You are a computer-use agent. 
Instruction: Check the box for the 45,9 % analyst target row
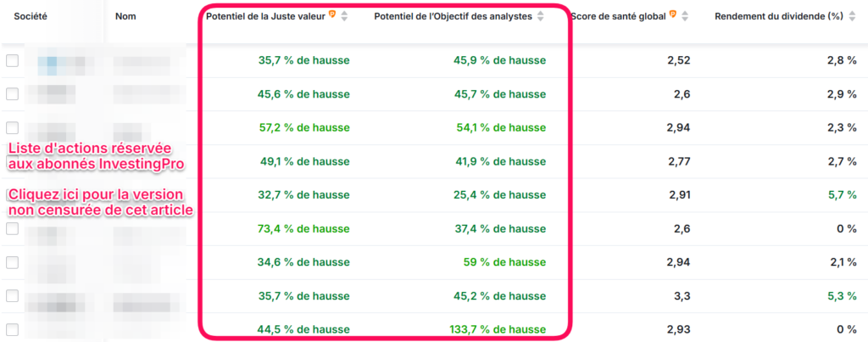click(12, 61)
